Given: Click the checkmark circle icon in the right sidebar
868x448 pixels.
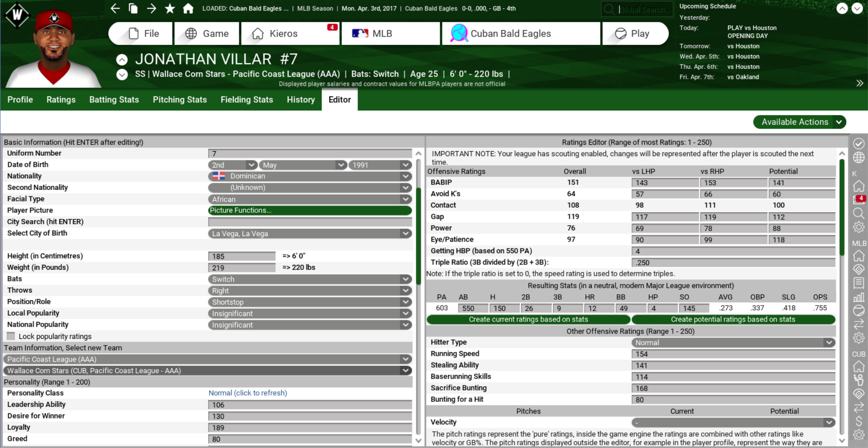Looking at the screenshot, I should pos(859,143).
